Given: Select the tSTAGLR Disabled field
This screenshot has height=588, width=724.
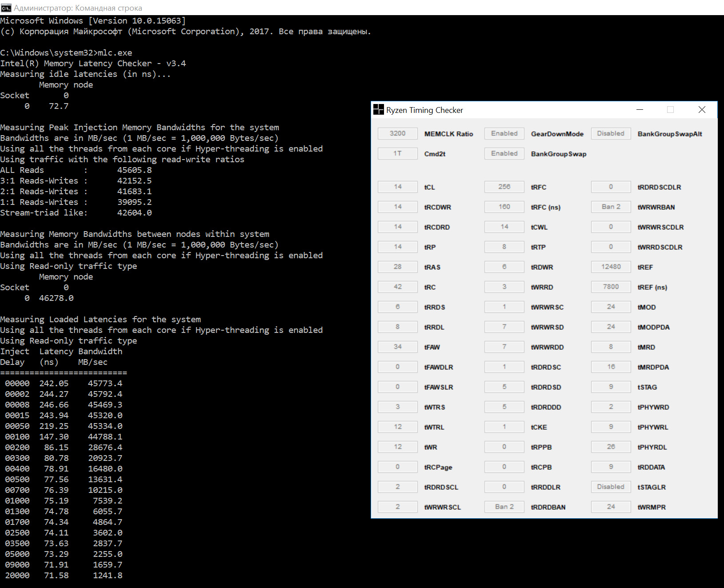Looking at the screenshot, I should [x=611, y=487].
